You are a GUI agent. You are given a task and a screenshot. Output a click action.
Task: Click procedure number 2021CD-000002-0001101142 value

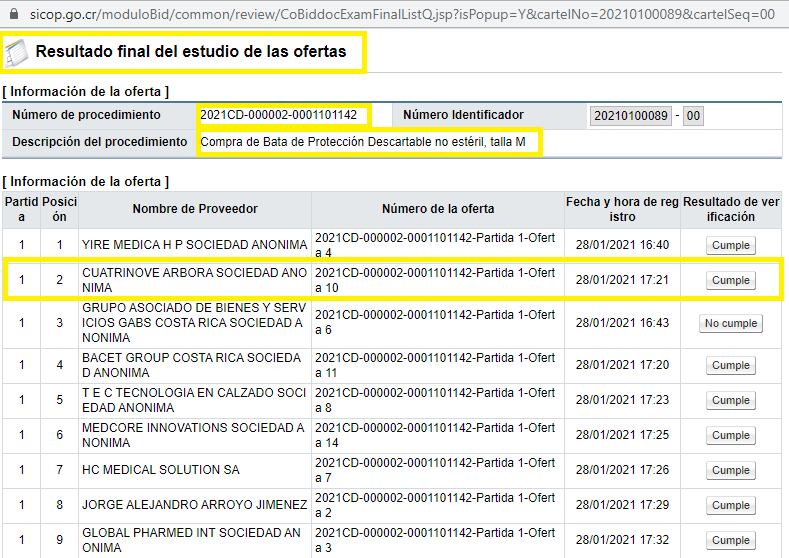point(279,115)
